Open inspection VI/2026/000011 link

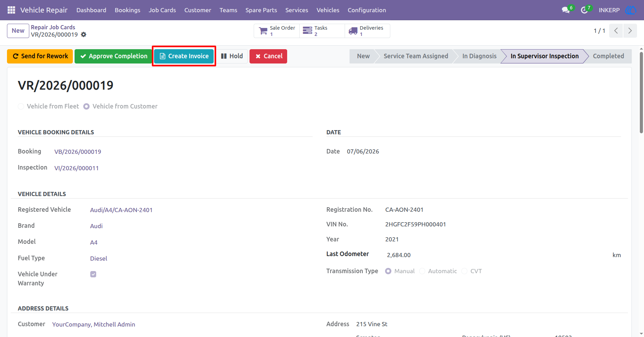[77, 168]
